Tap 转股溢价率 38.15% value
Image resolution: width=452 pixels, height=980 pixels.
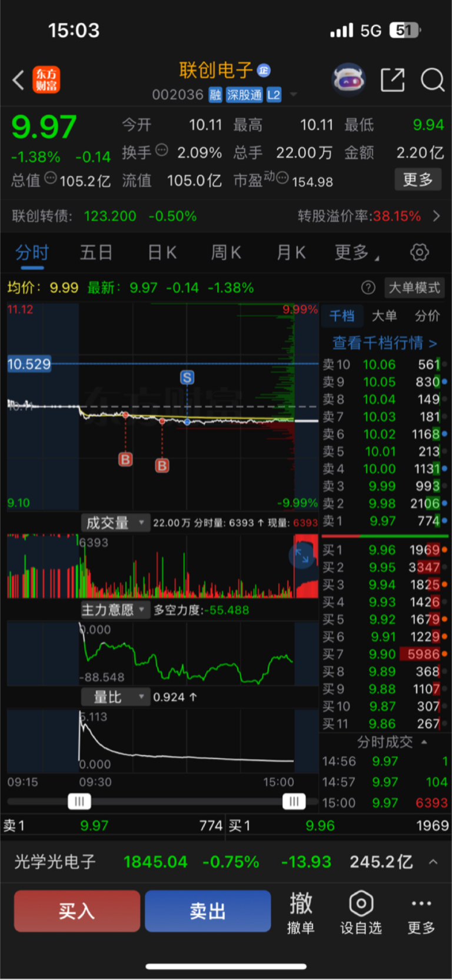(397, 216)
